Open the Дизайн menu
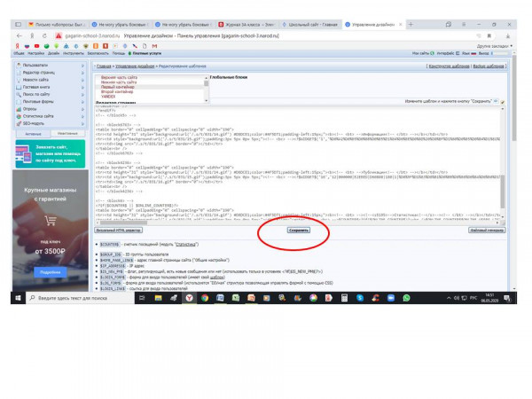 pyautogui.click(x=53, y=53)
